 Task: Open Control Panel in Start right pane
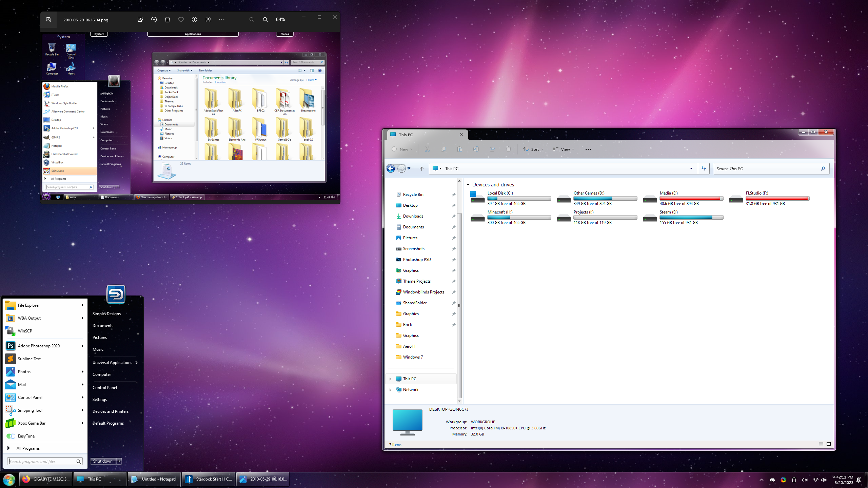pyautogui.click(x=104, y=387)
